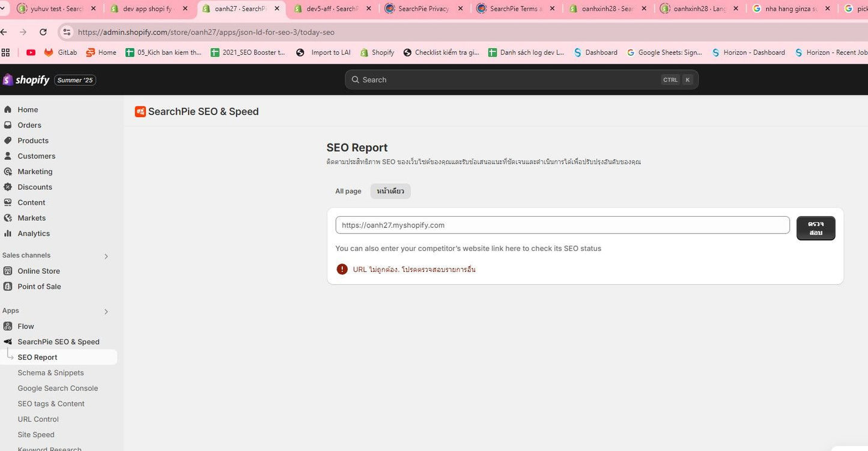The image size is (868, 451).
Task: Open Schema & Snippets in sidebar
Action: coord(50,373)
